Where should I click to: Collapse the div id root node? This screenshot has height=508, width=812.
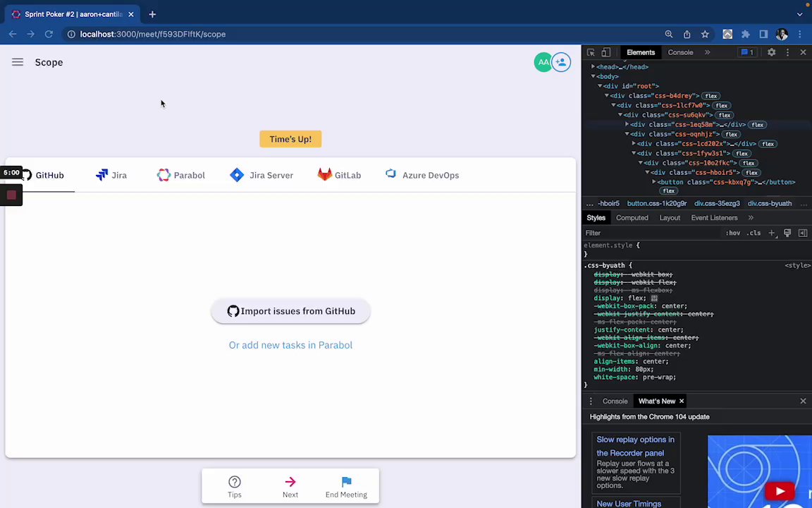(600, 86)
